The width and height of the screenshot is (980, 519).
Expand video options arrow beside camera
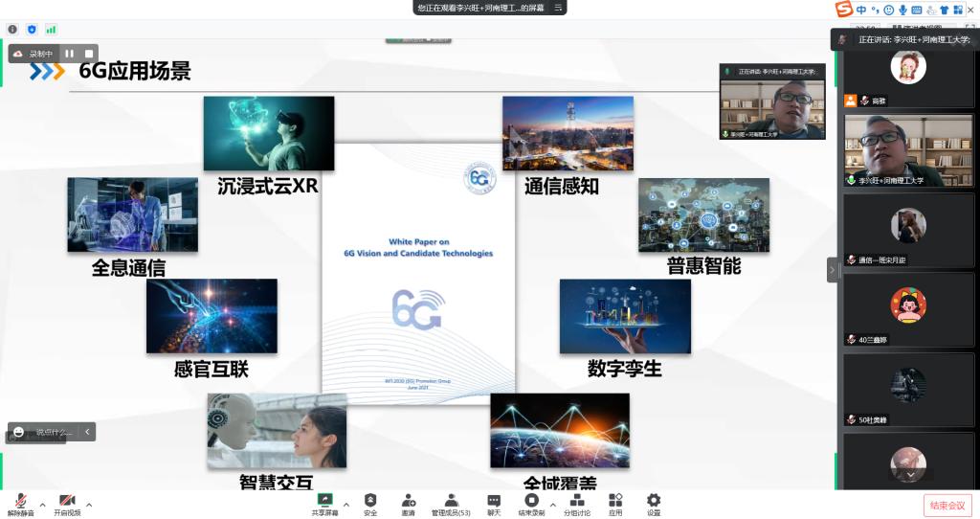[x=89, y=505]
